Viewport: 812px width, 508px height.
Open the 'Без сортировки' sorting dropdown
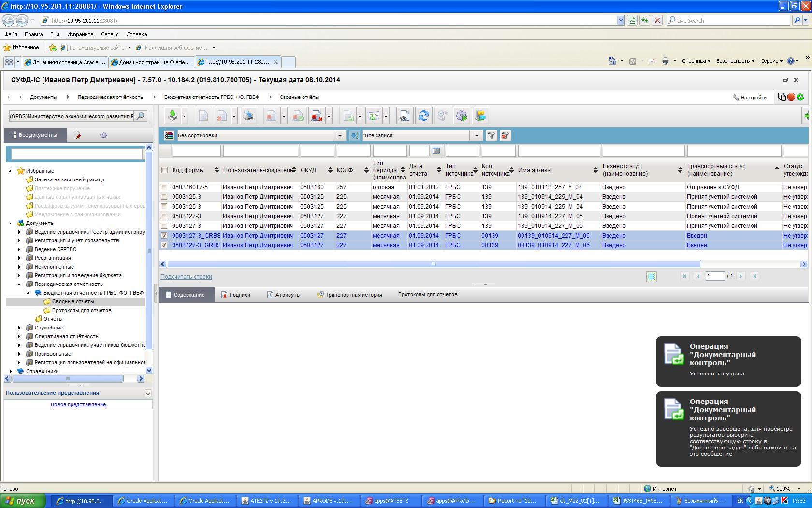340,135
